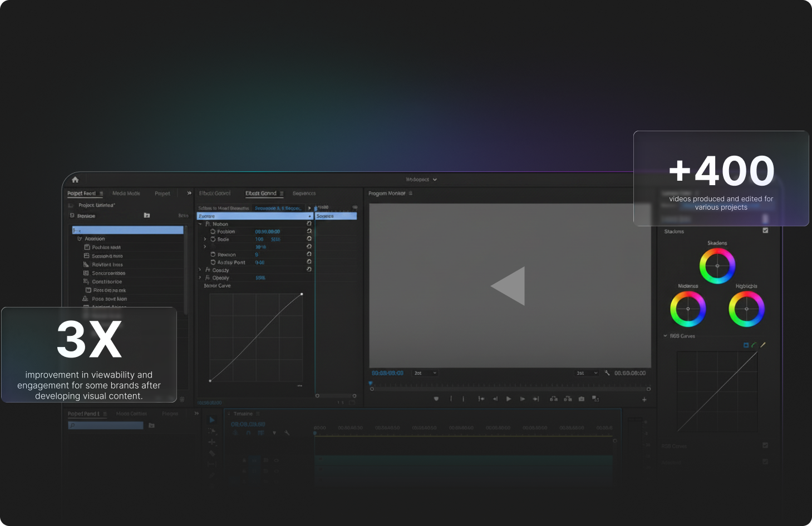Click the add marker icon below monitor
This screenshot has height=526, width=812.
(436, 399)
